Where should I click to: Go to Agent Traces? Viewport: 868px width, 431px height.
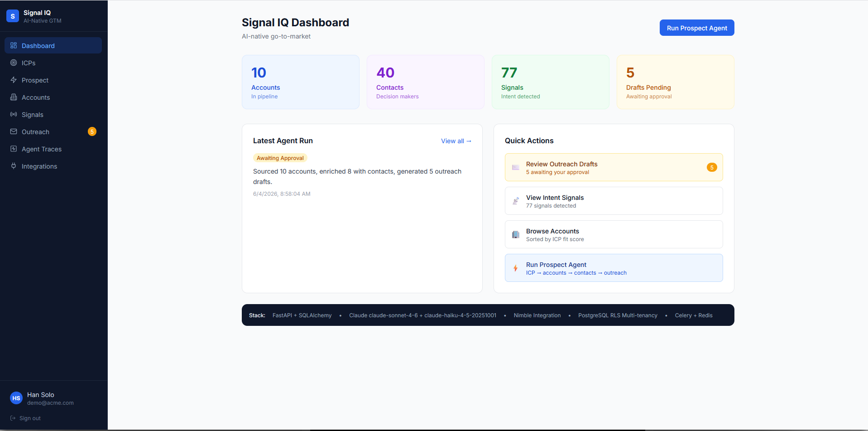tap(53, 149)
